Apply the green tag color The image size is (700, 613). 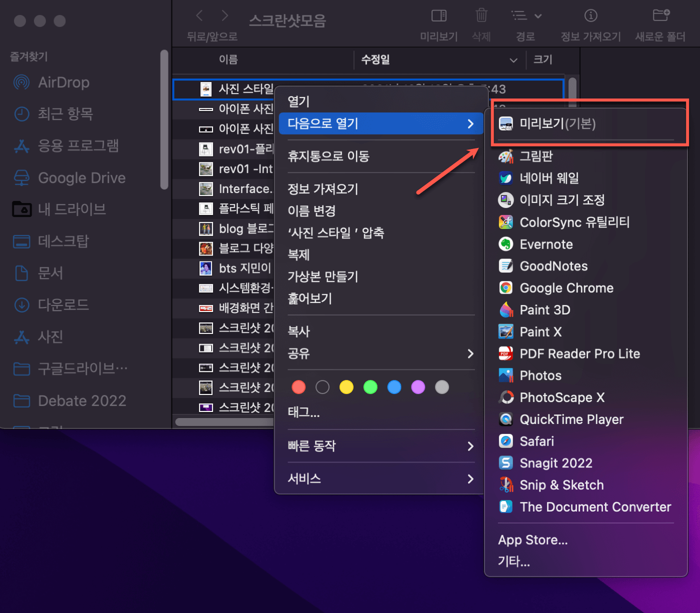[370, 387]
